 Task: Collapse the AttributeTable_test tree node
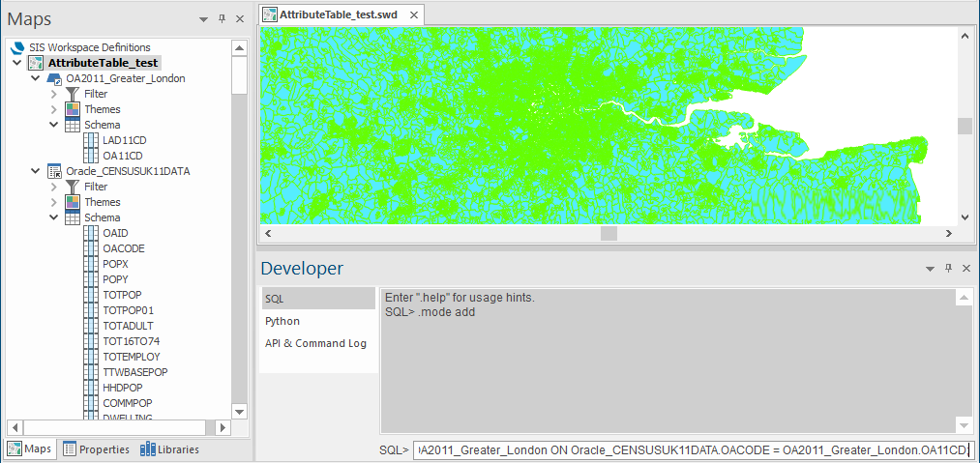(x=16, y=63)
